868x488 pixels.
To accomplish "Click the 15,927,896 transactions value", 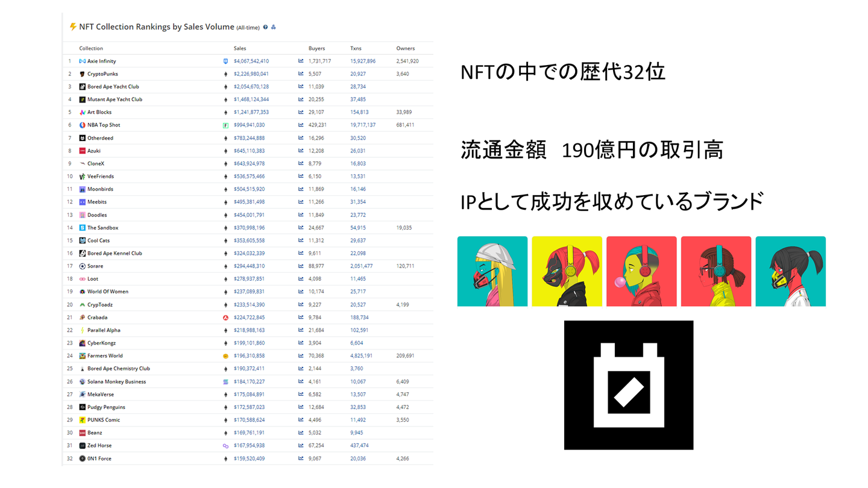I will click(363, 61).
